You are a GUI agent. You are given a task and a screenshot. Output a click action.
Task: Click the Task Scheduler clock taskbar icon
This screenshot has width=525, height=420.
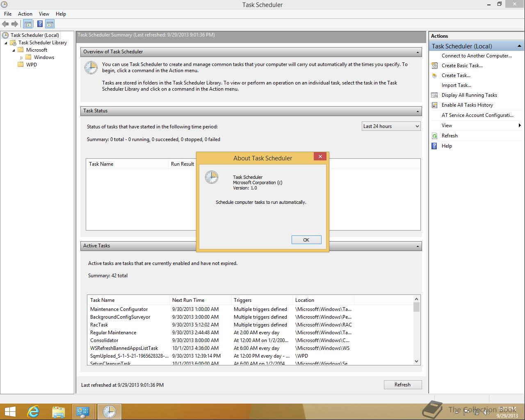point(109,412)
